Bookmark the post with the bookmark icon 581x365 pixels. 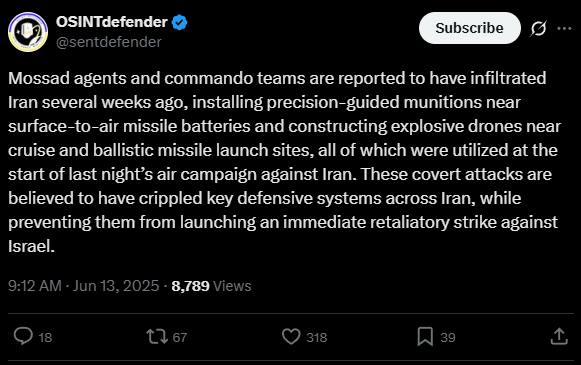point(425,336)
